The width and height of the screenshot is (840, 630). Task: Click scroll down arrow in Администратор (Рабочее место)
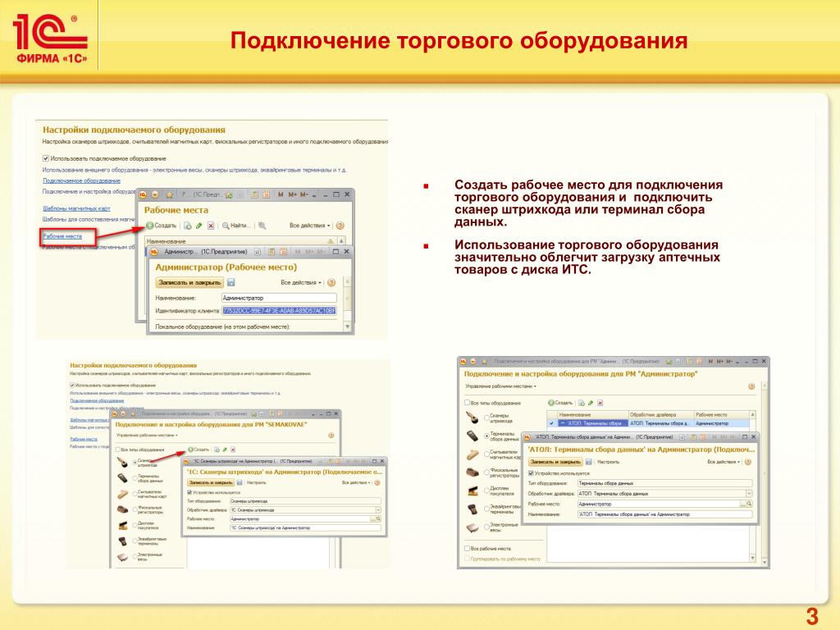coord(347,326)
